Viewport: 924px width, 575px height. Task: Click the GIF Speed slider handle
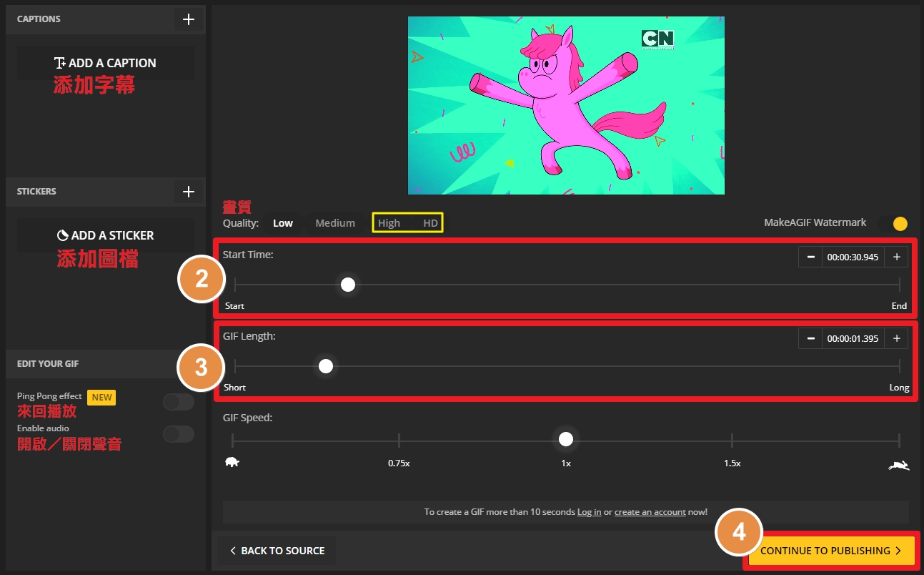pyautogui.click(x=566, y=439)
